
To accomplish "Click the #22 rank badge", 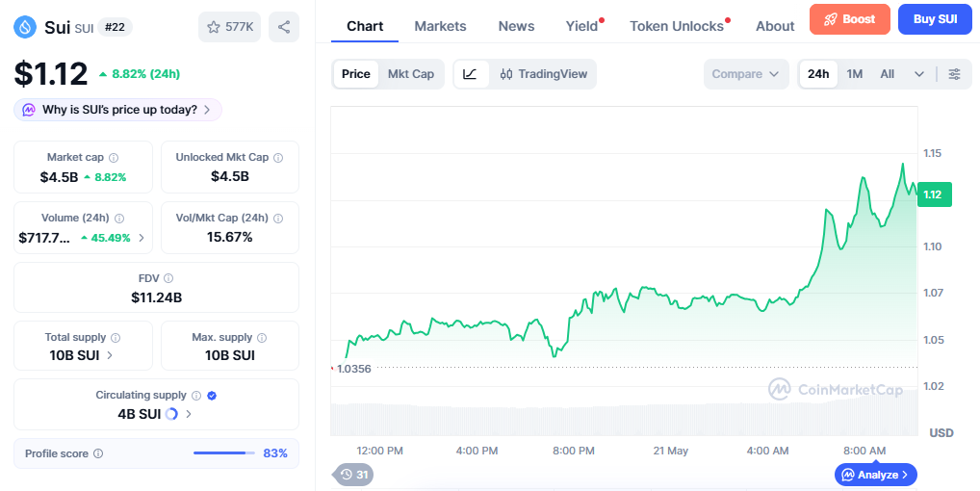I will click(115, 27).
